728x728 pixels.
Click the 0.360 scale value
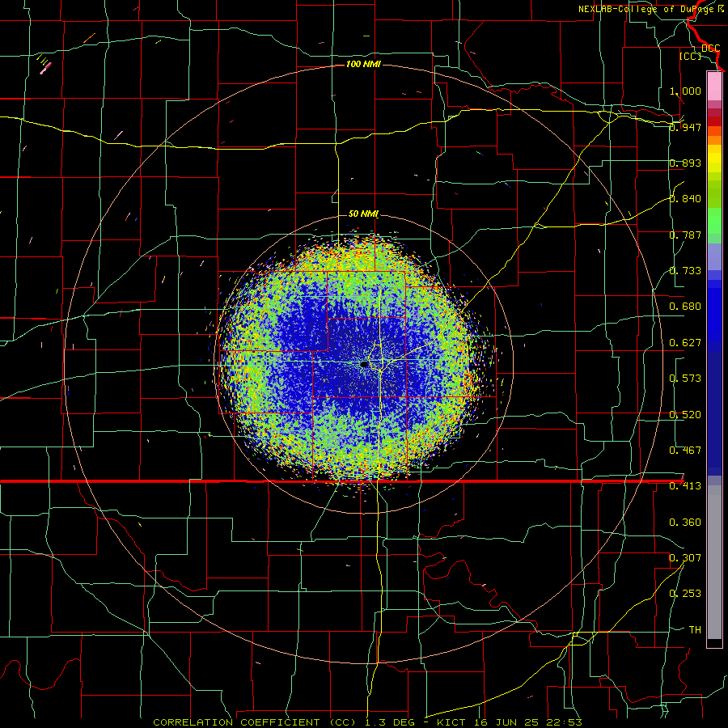click(x=685, y=523)
